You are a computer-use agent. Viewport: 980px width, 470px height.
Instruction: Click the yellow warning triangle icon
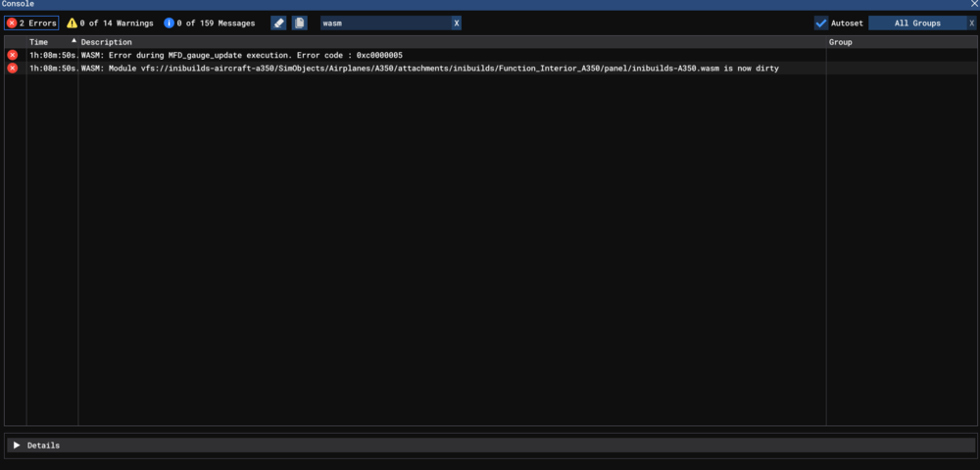point(72,23)
